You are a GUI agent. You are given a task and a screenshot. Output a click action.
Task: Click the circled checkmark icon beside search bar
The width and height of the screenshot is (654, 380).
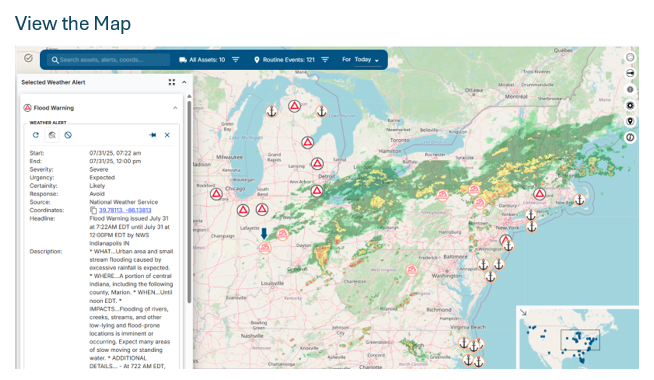coord(28,58)
